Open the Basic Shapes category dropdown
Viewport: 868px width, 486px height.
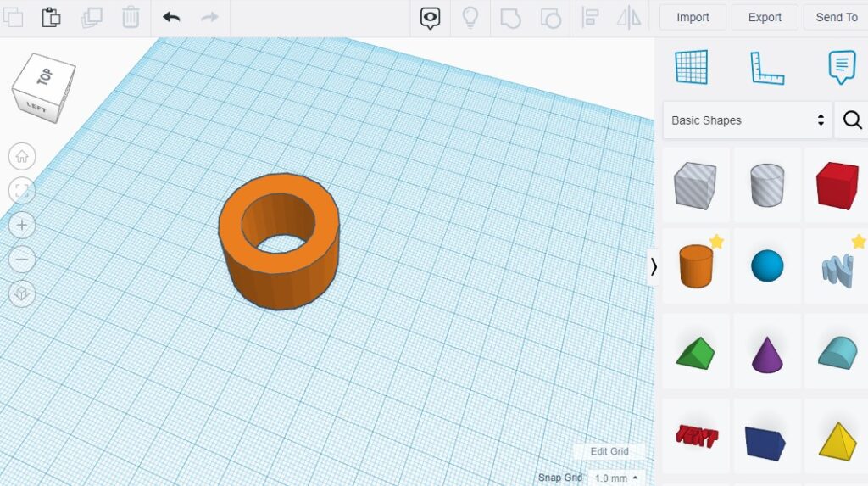point(748,120)
